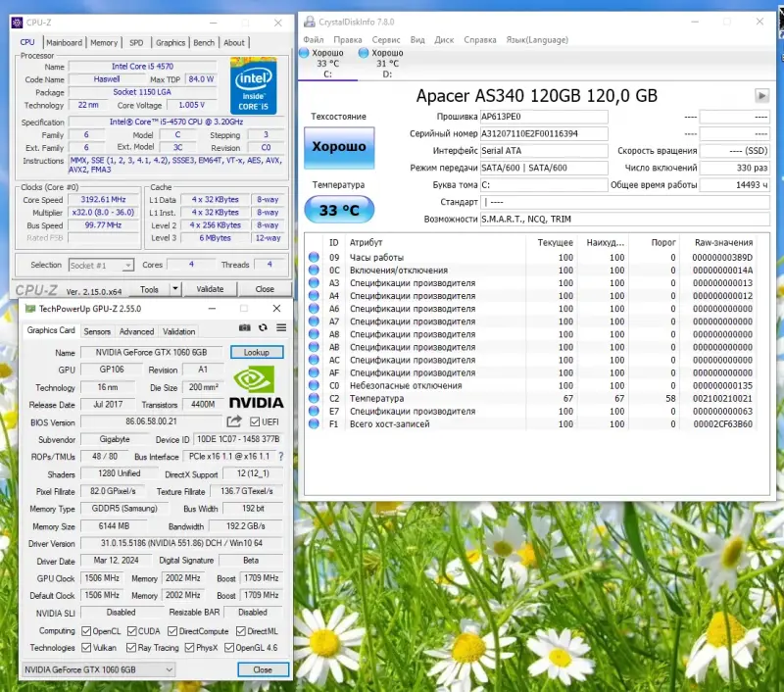Viewport: 784px width, 692px height.
Task: Click status circle for attribute F1
Action: coord(314,423)
